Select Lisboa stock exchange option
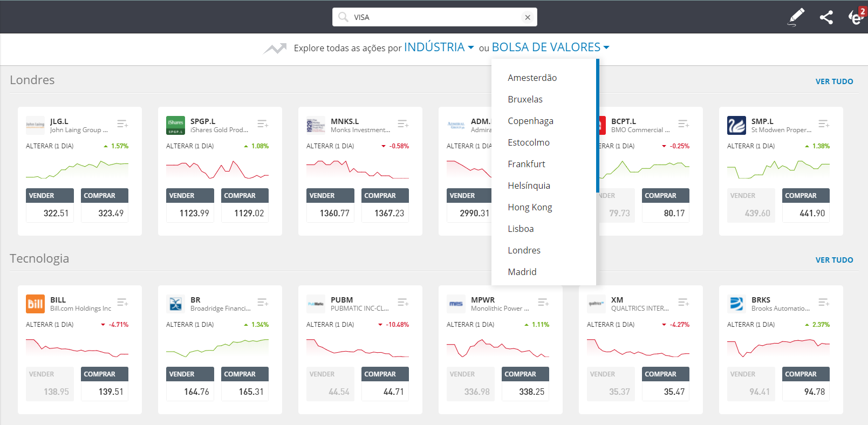The height and width of the screenshot is (425, 868). (x=521, y=229)
